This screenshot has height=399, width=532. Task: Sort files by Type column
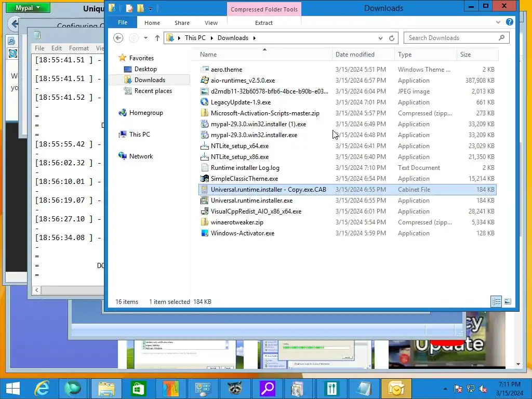(x=425, y=54)
